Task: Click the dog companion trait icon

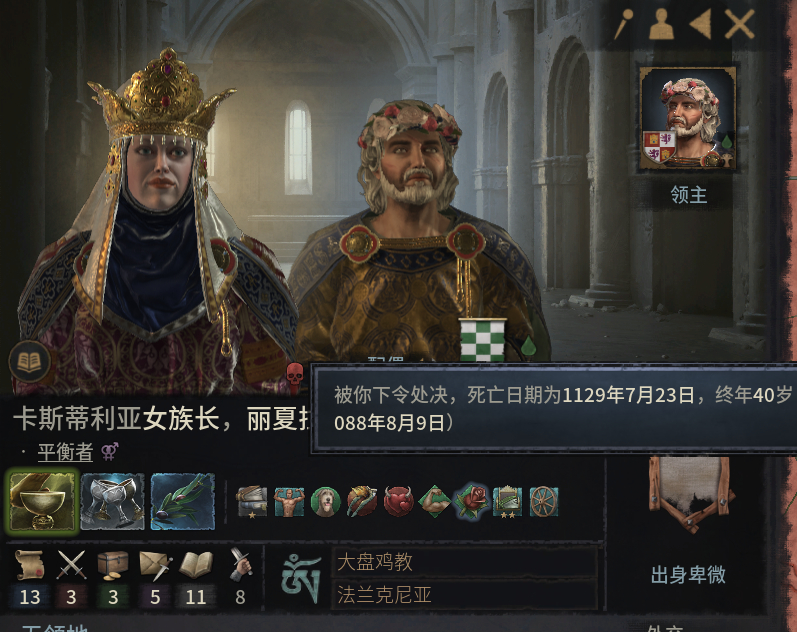Action: click(x=325, y=502)
